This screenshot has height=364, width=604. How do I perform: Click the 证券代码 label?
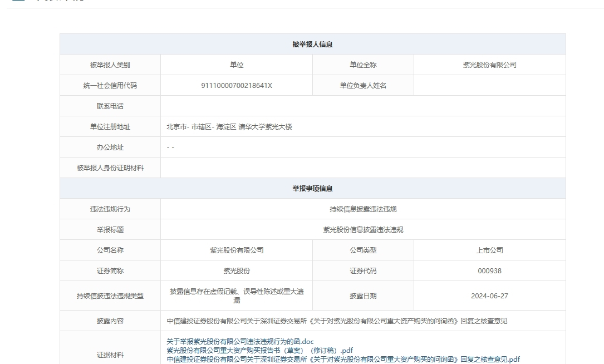click(x=363, y=271)
